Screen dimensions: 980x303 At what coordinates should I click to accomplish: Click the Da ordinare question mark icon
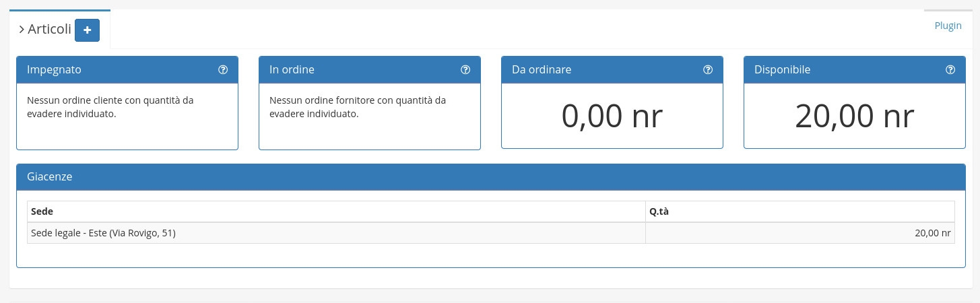708,69
